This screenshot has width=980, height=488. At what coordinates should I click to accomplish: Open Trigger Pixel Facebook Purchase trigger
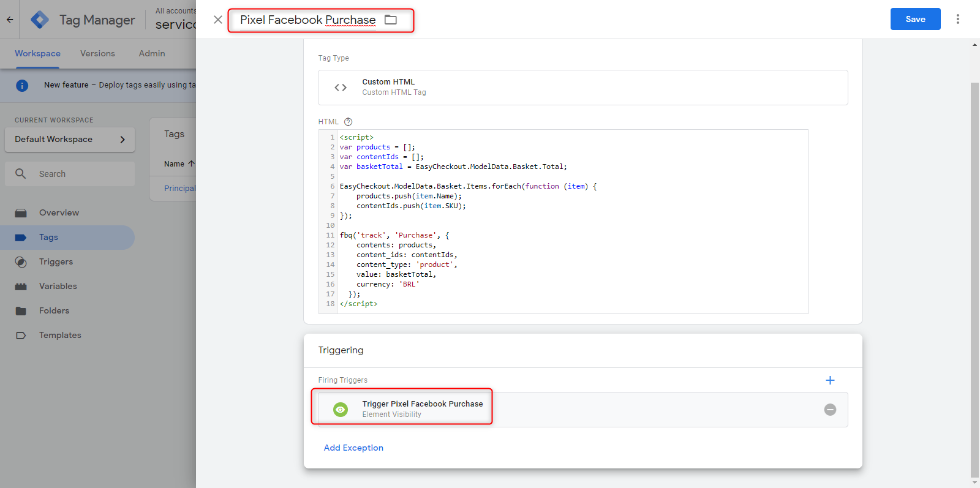[x=583, y=410]
